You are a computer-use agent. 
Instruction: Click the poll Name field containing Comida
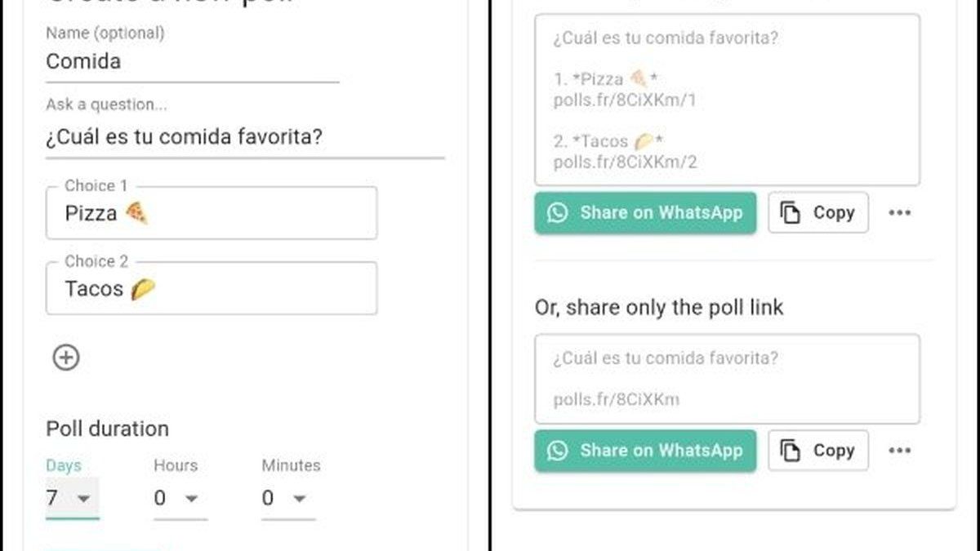[x=192, y=62]
